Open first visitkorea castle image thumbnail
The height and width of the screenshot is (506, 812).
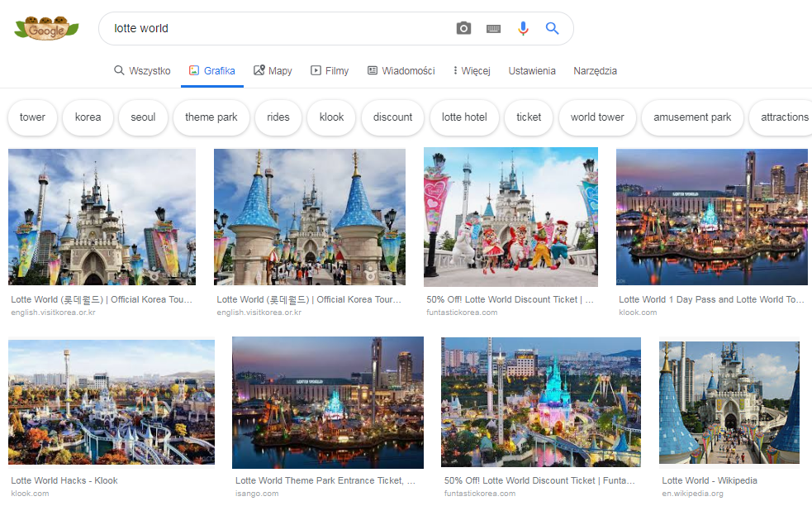[x=102, y=217]
